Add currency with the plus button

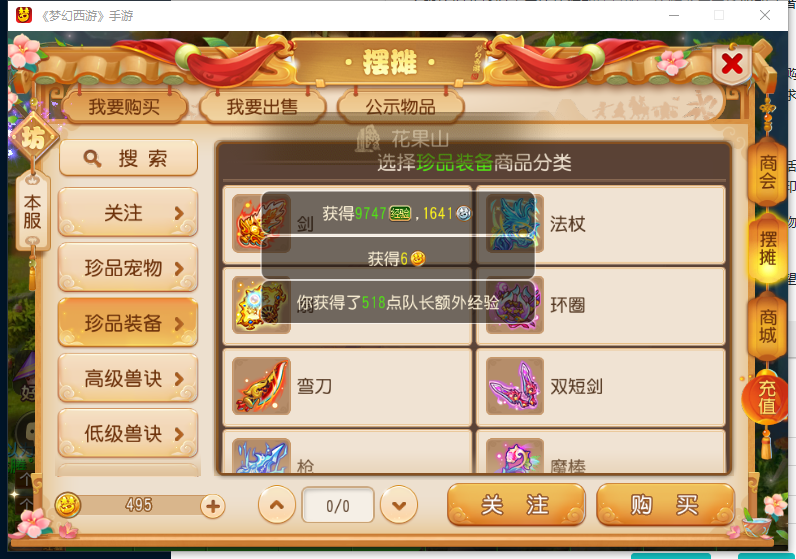(x=213, y=506)
